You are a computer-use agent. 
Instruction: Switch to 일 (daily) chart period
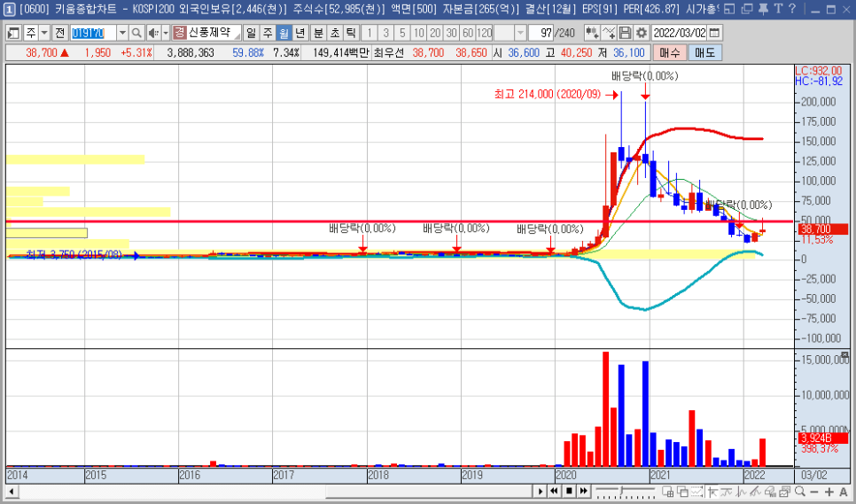(x=252, y=33)
